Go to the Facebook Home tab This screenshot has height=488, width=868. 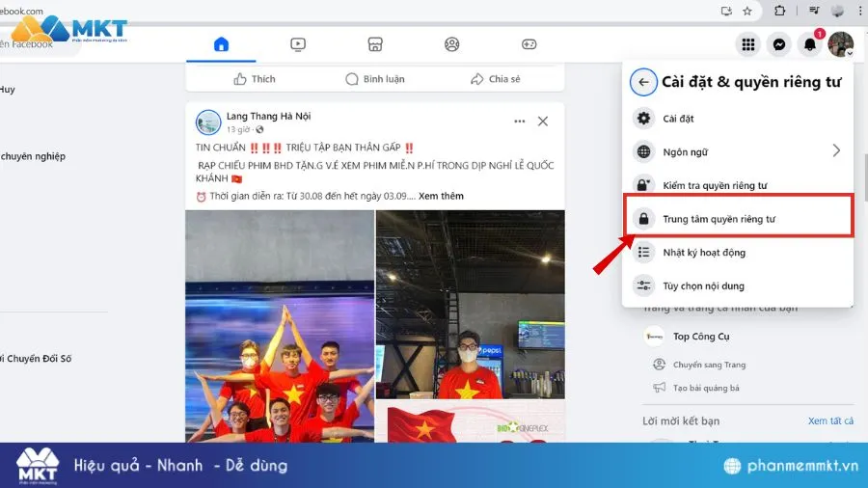(221, 44)
